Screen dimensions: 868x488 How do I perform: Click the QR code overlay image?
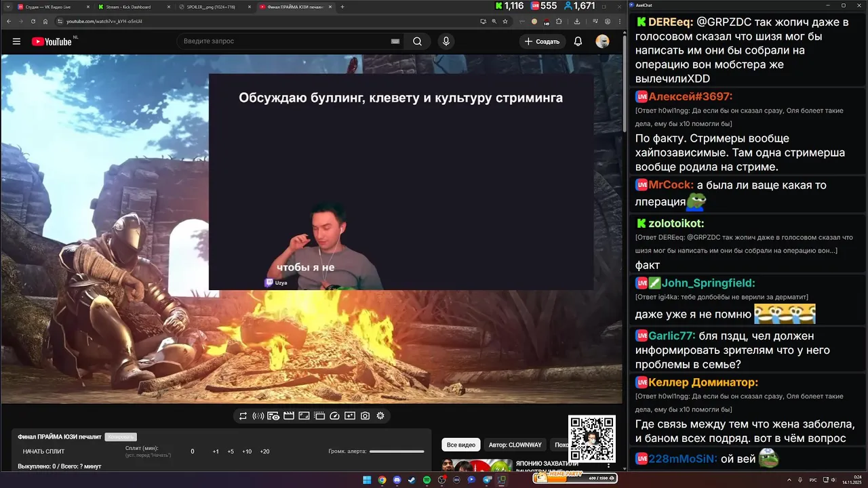coord(592,439)
